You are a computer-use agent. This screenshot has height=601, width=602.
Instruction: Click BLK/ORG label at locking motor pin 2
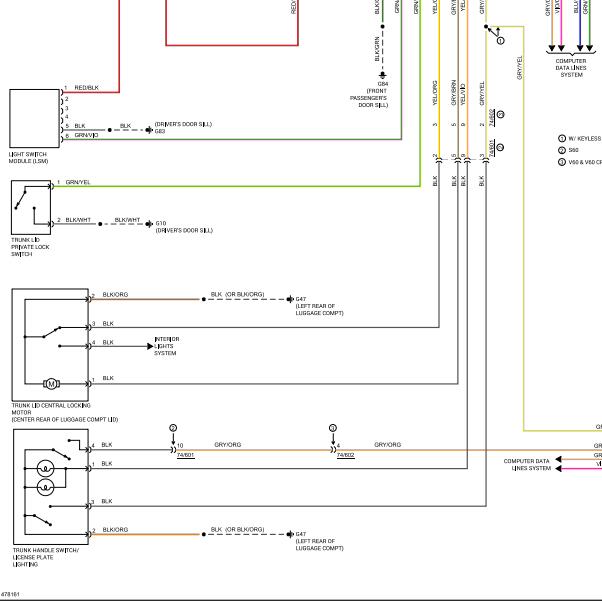click(115, 295)
